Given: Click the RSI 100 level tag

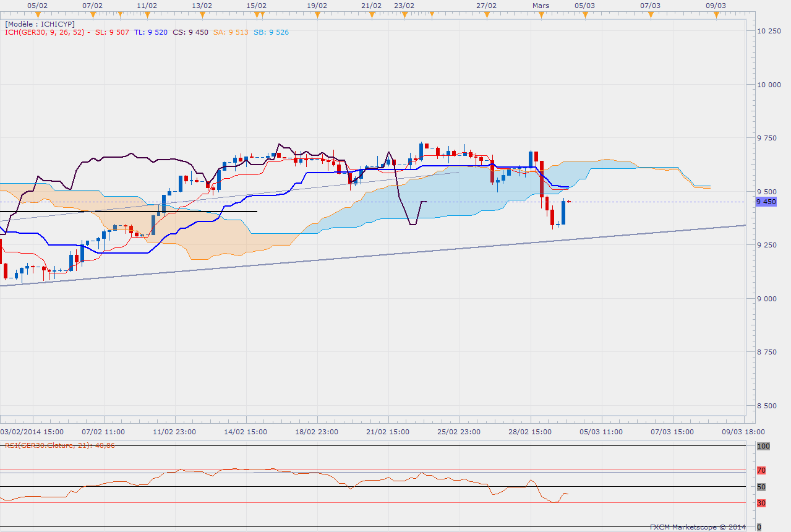Looking at the screenshot, I should pyautogui.click(x=763, y=445).
